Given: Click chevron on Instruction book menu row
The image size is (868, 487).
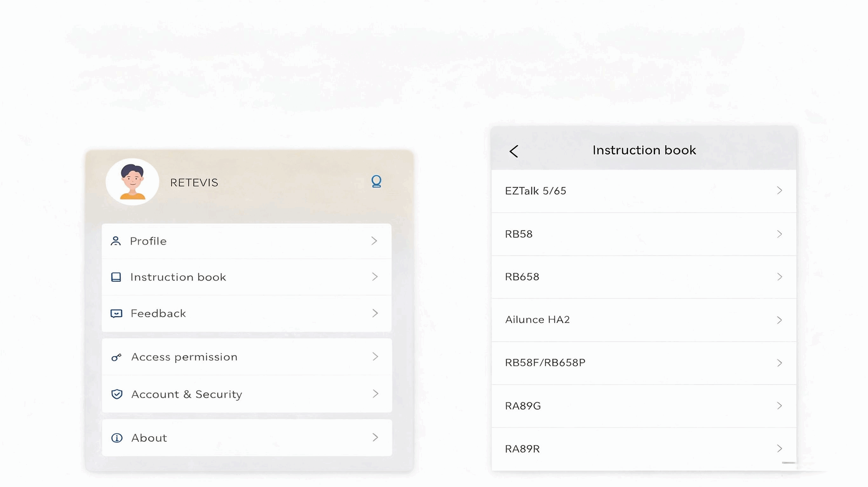Looking at the screenshot, I should [x=375, y=277].
